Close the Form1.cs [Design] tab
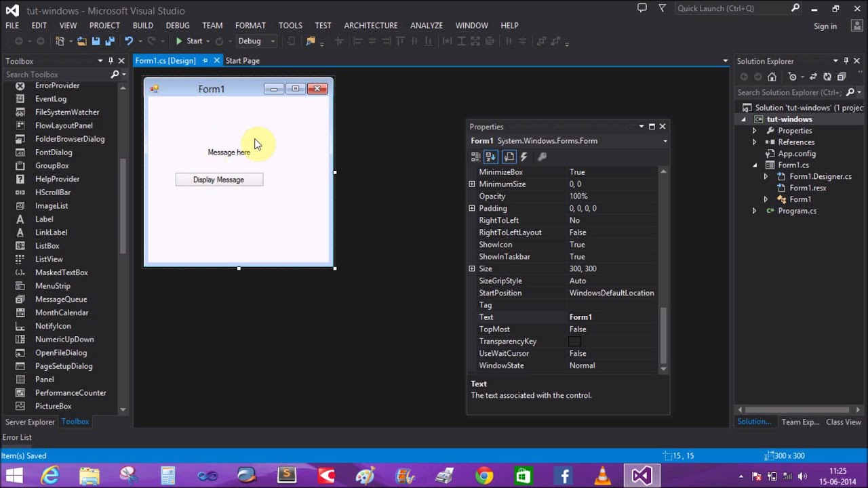Screen dimensions: 868x488 pos(217,60)
